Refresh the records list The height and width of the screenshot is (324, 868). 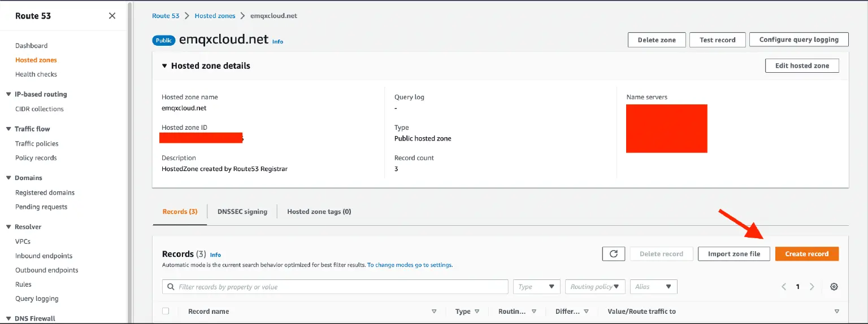614,254
